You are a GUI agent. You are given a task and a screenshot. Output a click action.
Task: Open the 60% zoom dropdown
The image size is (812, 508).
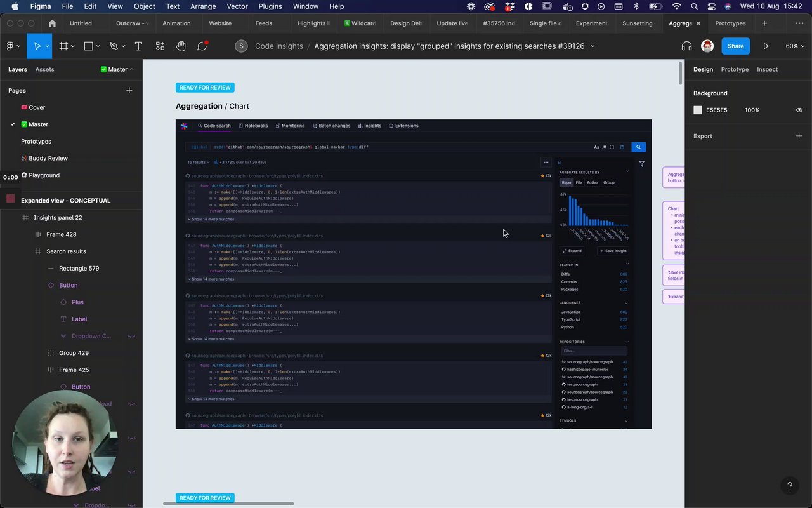794,46
